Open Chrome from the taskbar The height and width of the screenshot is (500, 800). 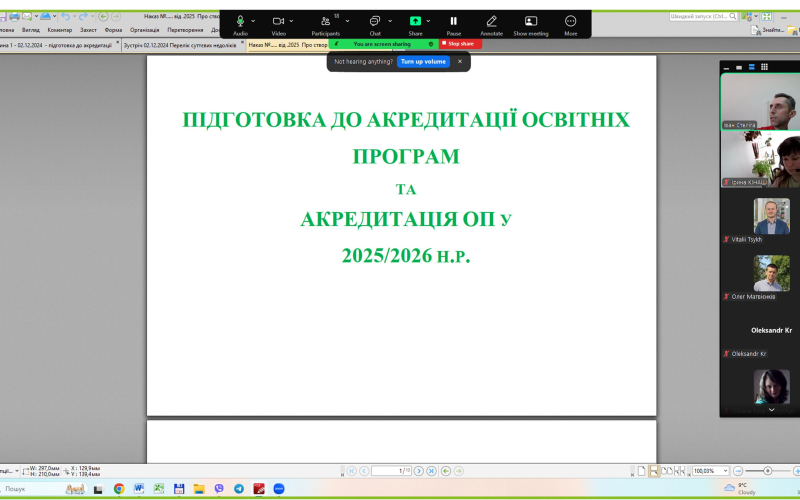point(119,489)
